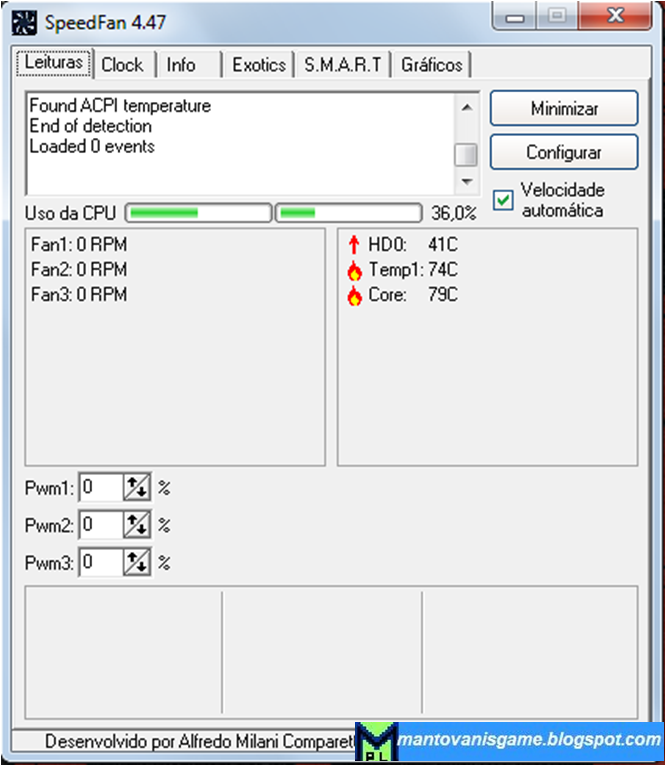Screen dimensions: 666x766
Task: Open settings with the Configurar button
Action: (564, 152)
